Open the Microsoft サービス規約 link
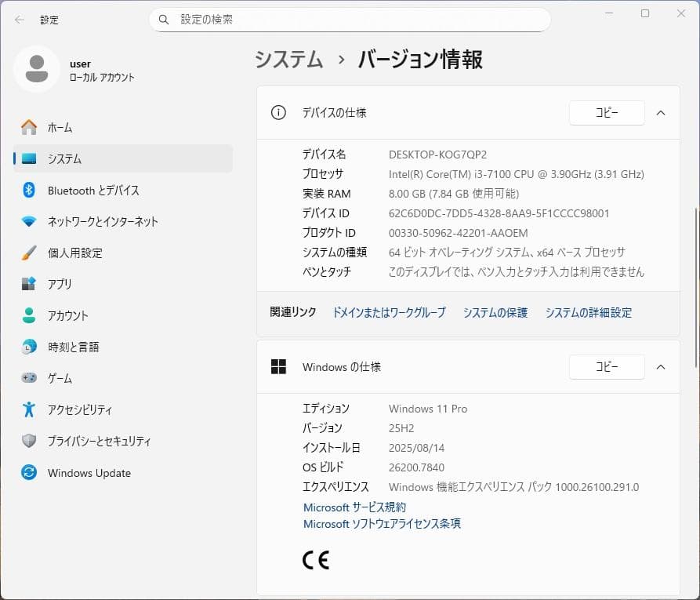The height and width of the screenshot is (600, 700). (x=354, y=507)
